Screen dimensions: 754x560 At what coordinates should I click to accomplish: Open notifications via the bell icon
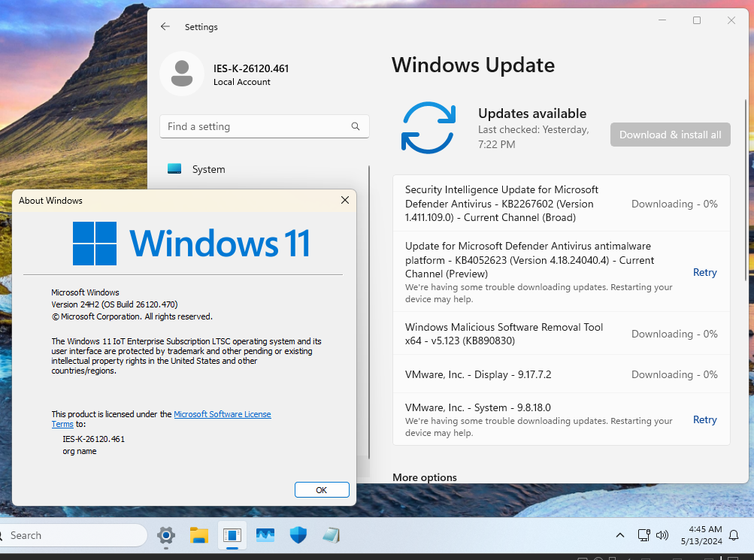pyautogui.click(x=734, y=535)
